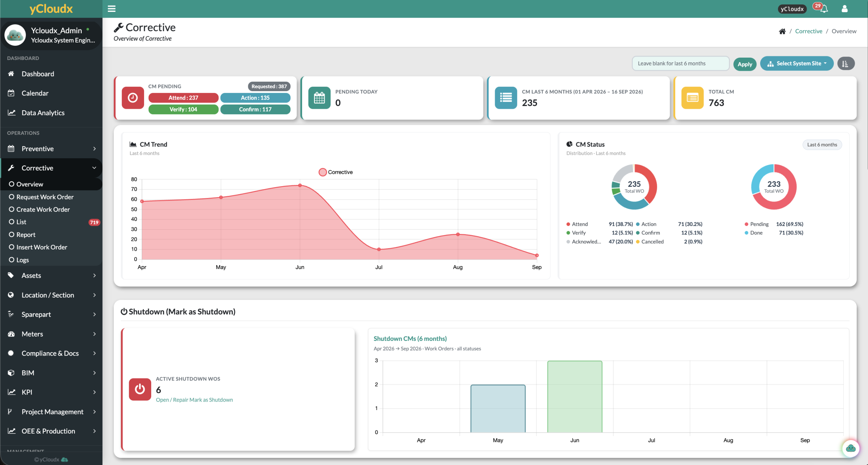Click the 235 Total WO donut chart

pyautogui.click(x=634, y=187)
